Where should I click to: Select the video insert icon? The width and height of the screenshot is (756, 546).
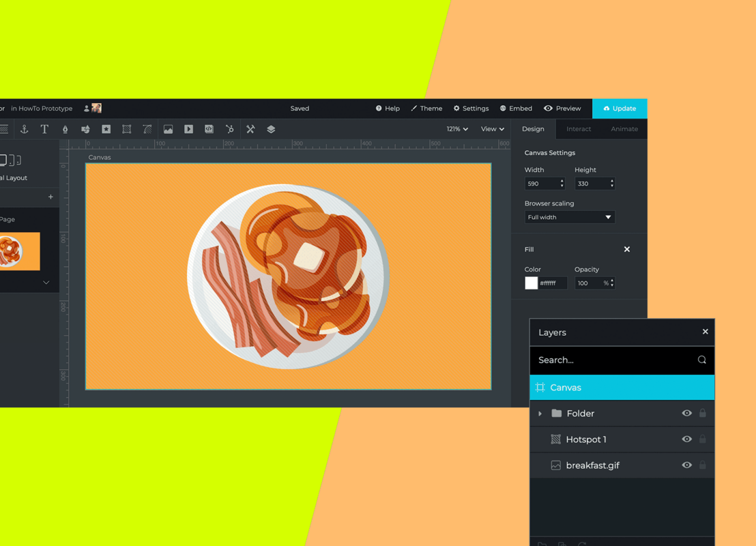pos(188,129)
